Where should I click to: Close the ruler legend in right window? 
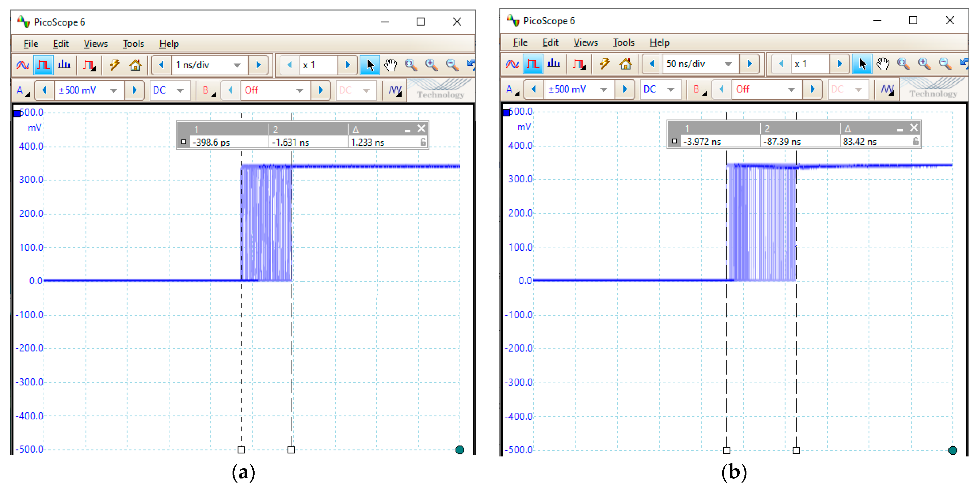click(x=914, y=128)
